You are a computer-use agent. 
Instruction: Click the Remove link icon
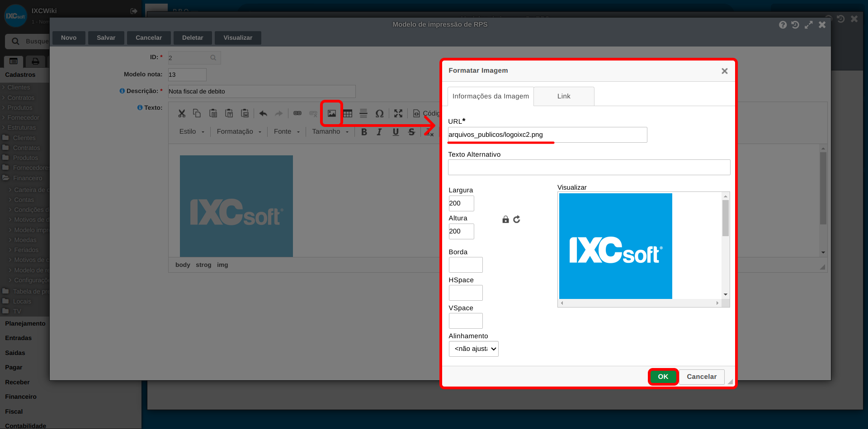click(x=313, y=113)
